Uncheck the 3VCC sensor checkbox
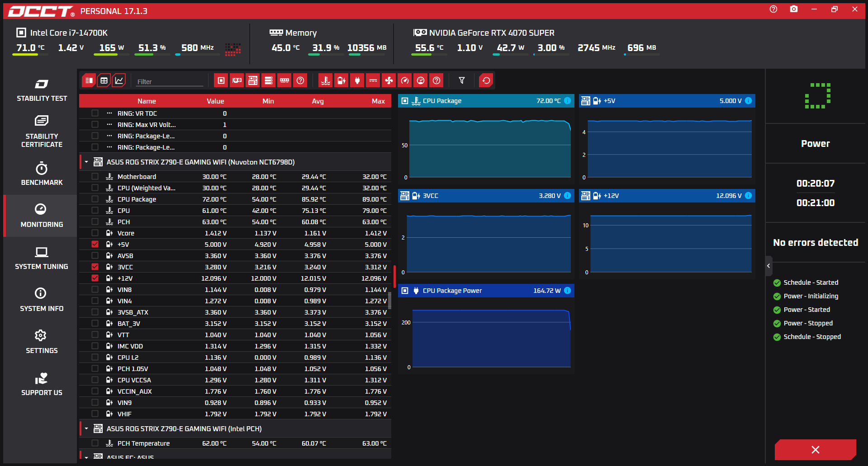The width and height of the screenshot is (868, 466). (95, 267)
